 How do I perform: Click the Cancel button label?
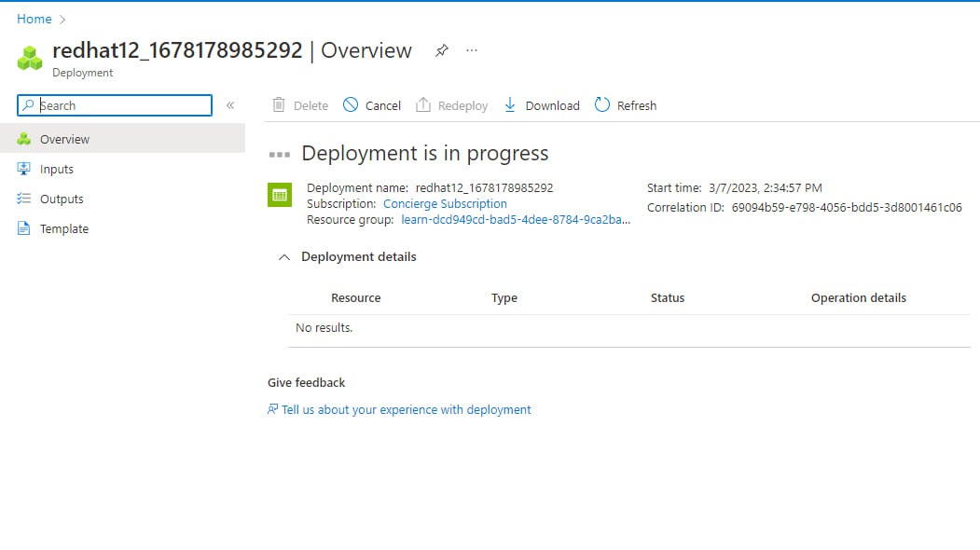tap(383, 105)
